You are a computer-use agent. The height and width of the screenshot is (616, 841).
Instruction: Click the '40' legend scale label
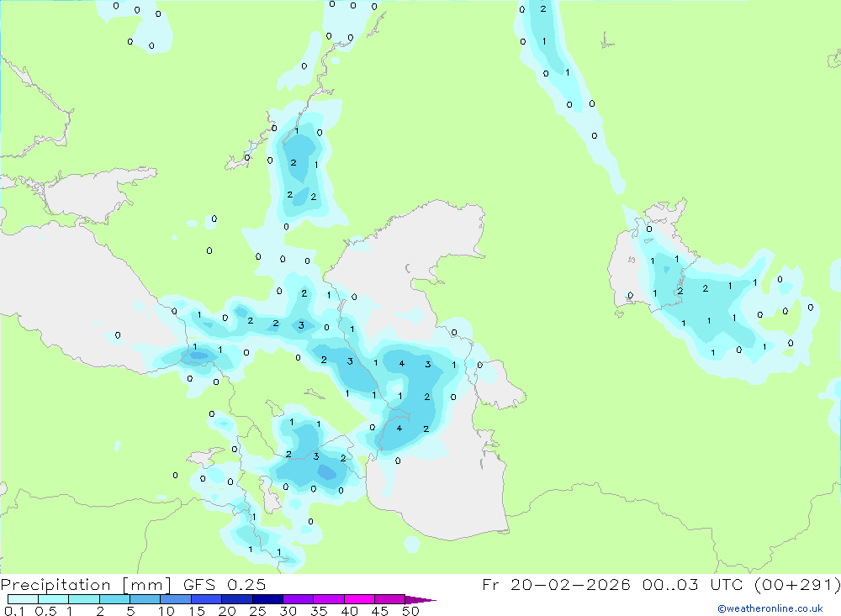pos(350,611)
